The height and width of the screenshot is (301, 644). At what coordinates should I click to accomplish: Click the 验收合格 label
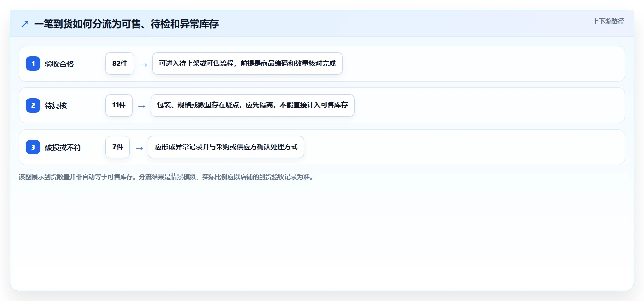59,64
